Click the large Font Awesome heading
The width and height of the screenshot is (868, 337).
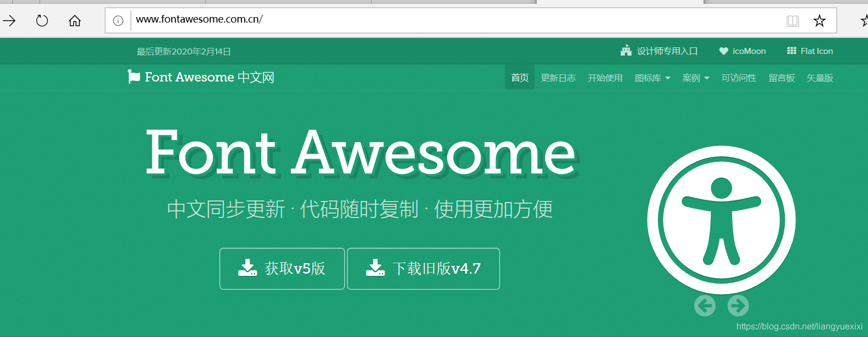(x=361, y=153)
